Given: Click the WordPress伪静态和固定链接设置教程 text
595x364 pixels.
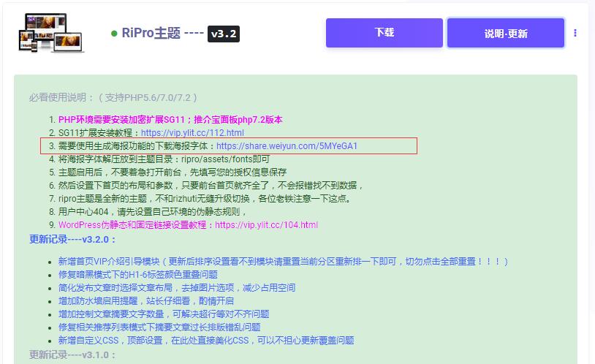Looking at the screenshot, I should click(x=132, y=225).
